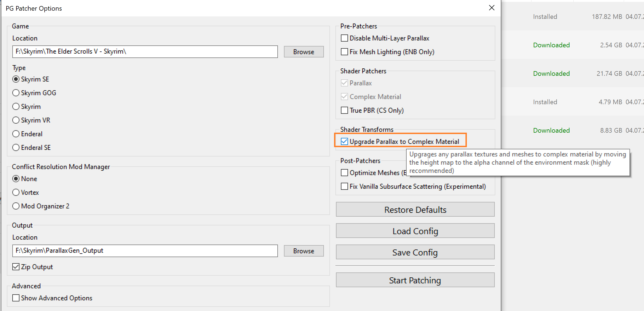Close the PG Patcher Options dialog

click(491, 8)
